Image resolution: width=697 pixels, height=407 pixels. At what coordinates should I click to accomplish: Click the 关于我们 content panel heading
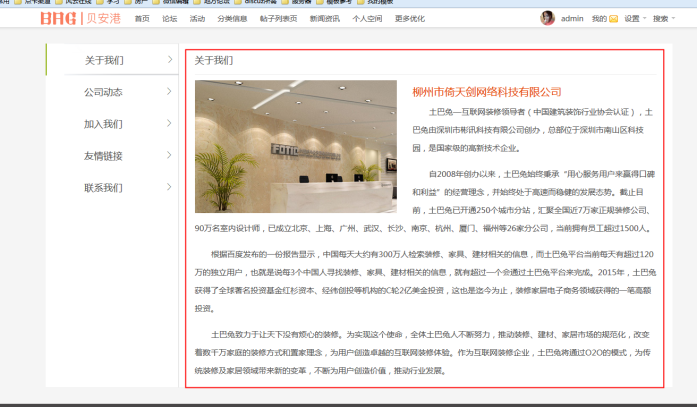click(213, 60)
